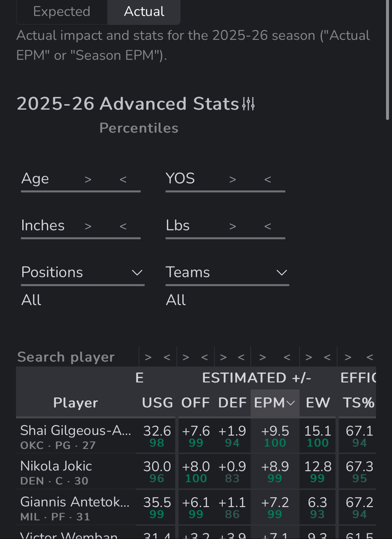The height and width of the screenshot is (539, 392).
Task: Open Shai Gilgeous-Alexander player row
Action: coord(75,436)
